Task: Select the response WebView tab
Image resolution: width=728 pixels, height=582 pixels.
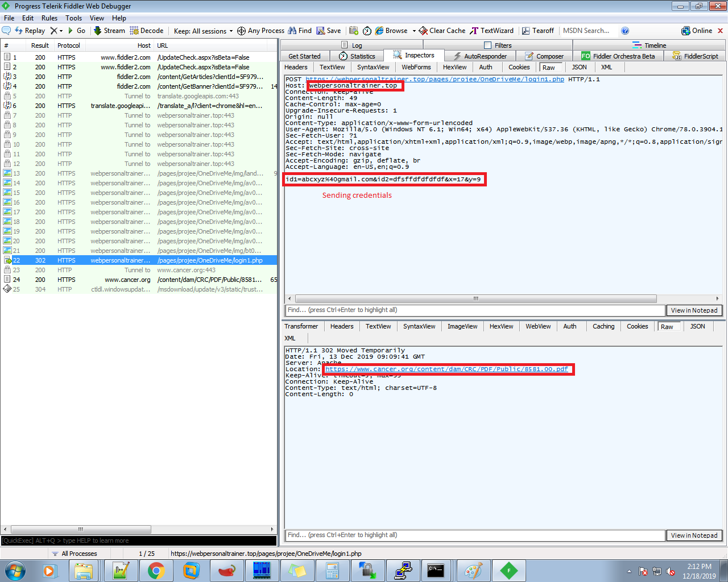Action: 538,326
